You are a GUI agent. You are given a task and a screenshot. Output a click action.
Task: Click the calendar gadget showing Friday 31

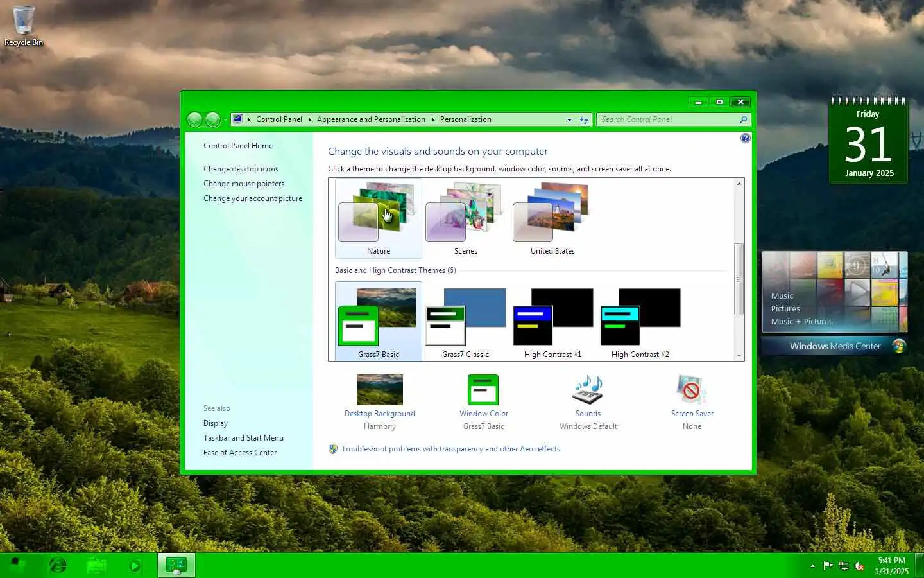(868, 141)
